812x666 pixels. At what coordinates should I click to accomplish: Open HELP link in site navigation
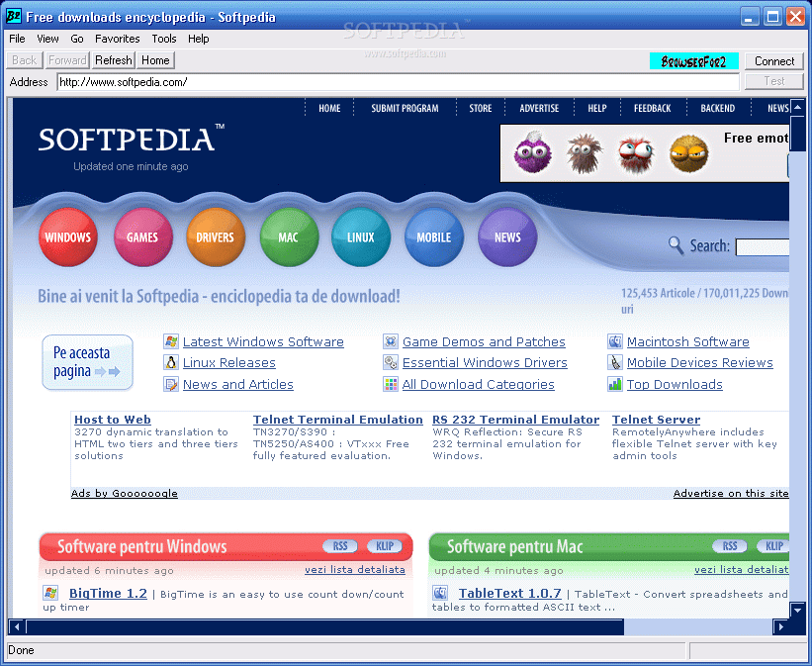[597, 108]
